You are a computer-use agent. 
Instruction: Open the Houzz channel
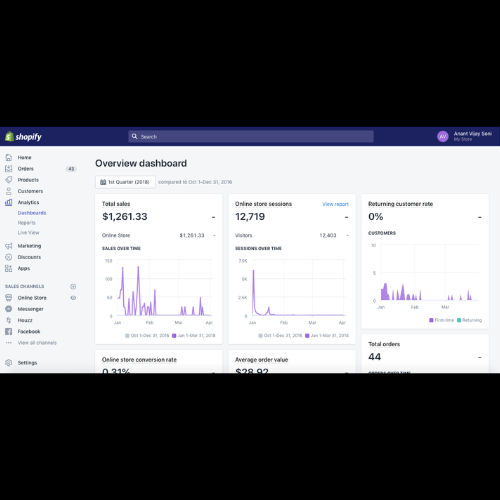pos(25,320)
